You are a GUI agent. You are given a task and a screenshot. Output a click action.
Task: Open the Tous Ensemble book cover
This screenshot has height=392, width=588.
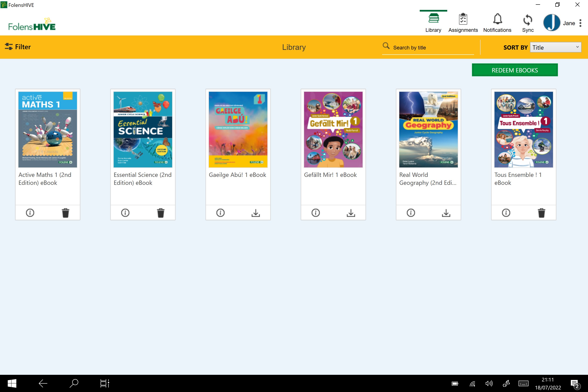coord(524,129)
